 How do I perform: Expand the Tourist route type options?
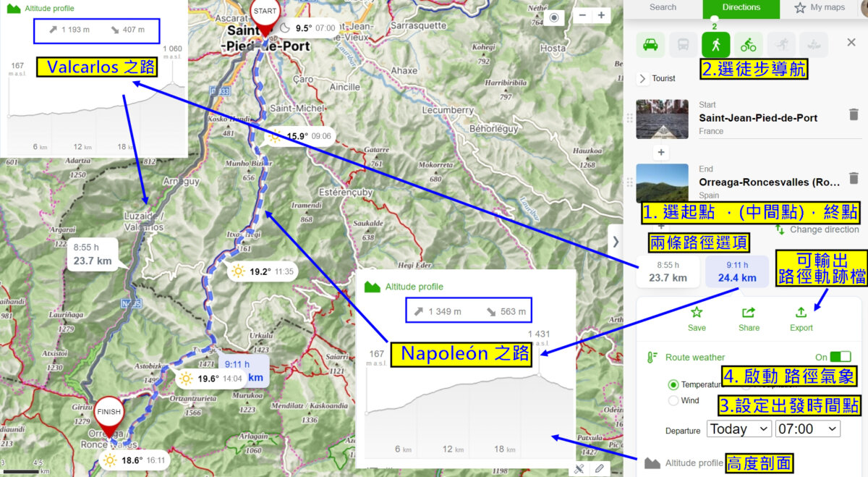(x=643, y=78)
